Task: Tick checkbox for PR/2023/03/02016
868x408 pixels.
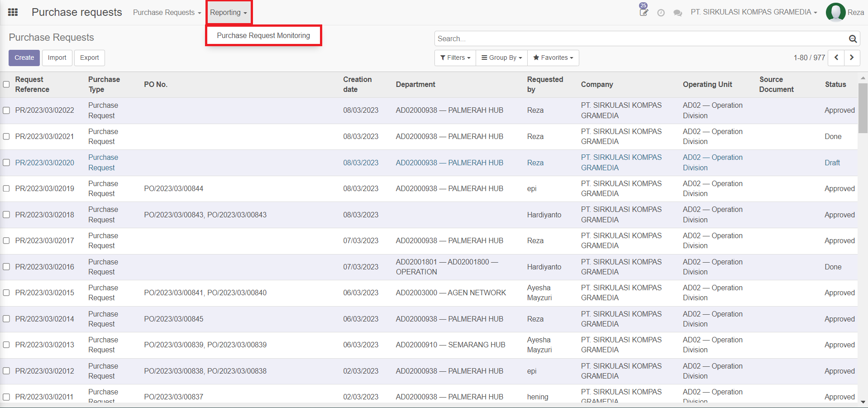Action: (6, 267)
